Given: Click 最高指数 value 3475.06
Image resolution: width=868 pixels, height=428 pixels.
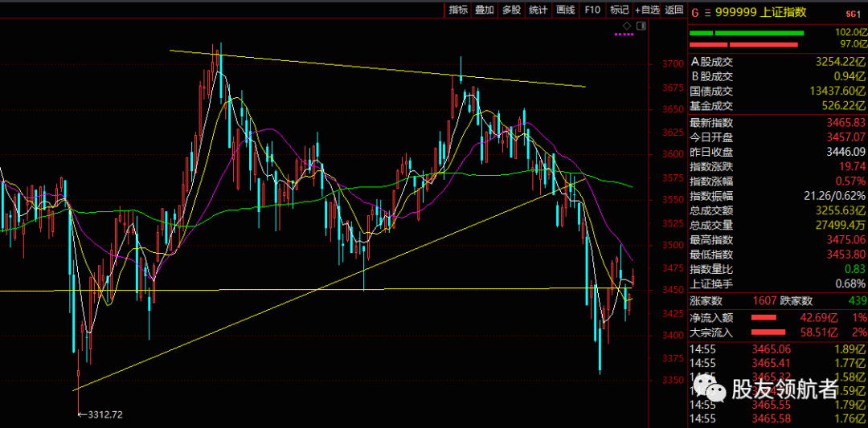Looking at the screenshot, I should tap(844, 240).
